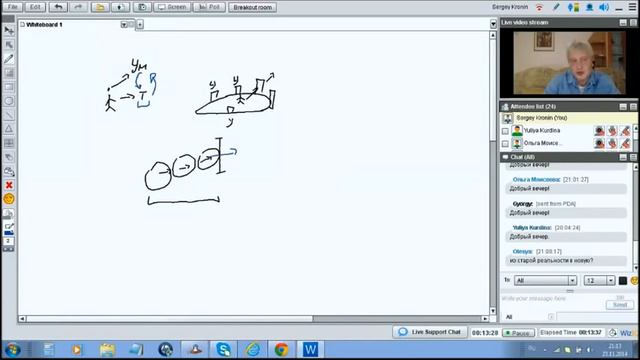Click the Live Support Chat button

coord(430,332)
